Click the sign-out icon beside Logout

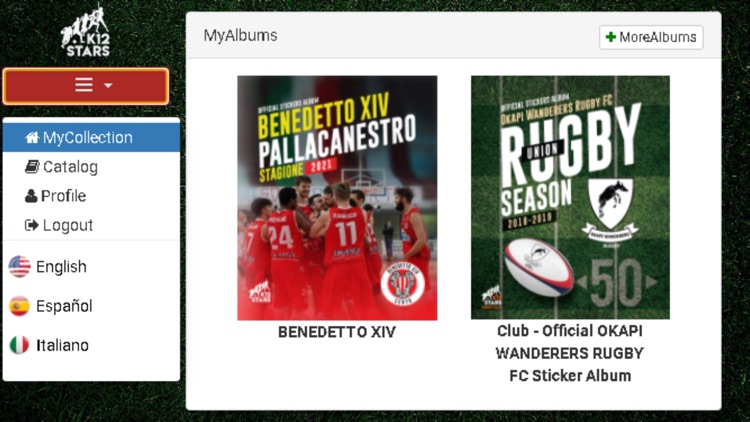[32, 225]
